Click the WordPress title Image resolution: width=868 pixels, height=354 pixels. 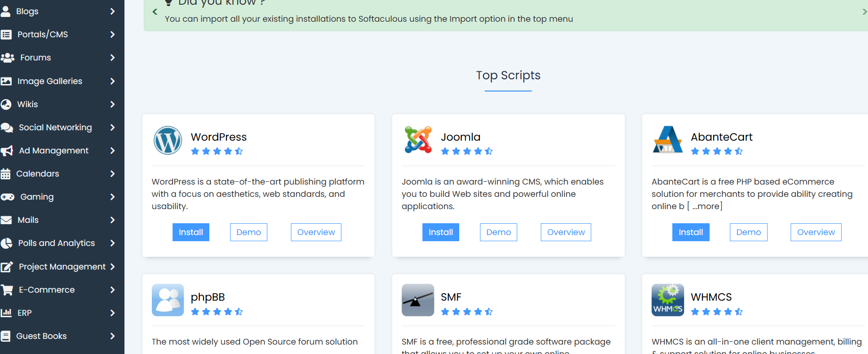click(x=219, y=137)
